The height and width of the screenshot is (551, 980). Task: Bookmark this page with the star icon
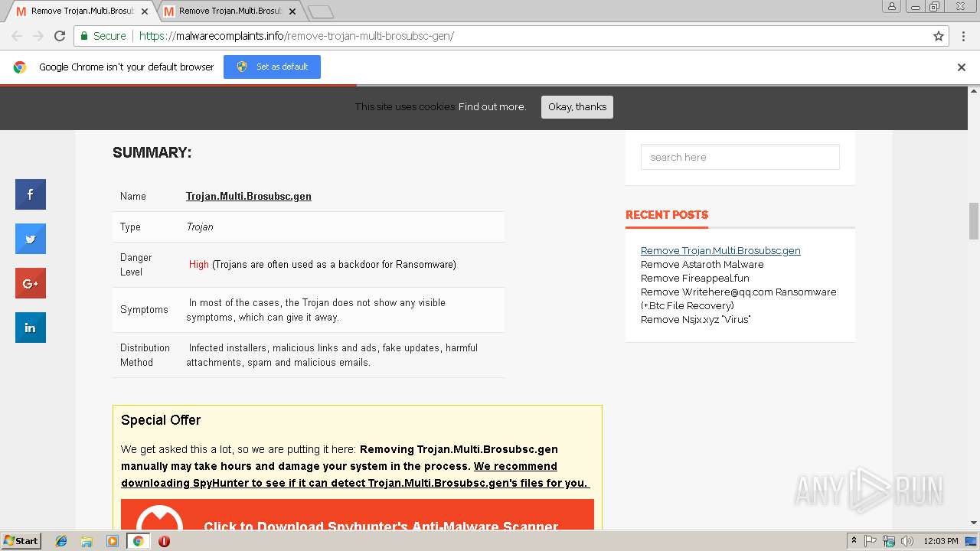pyautogui.click(x=939, y=36)
